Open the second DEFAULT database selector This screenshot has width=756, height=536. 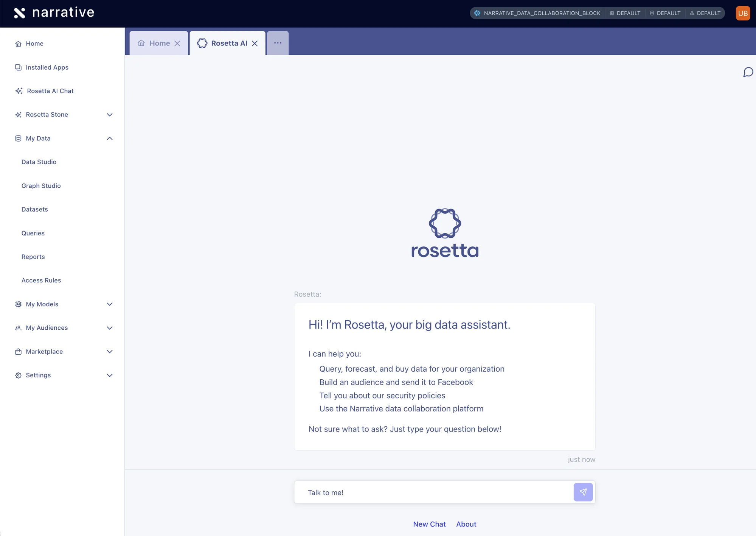665,13
